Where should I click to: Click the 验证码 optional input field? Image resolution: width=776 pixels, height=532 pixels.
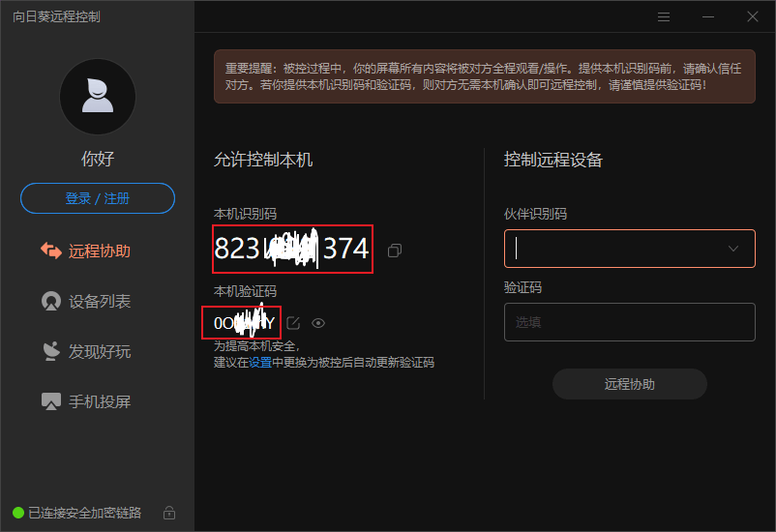(x=630, y=322)
